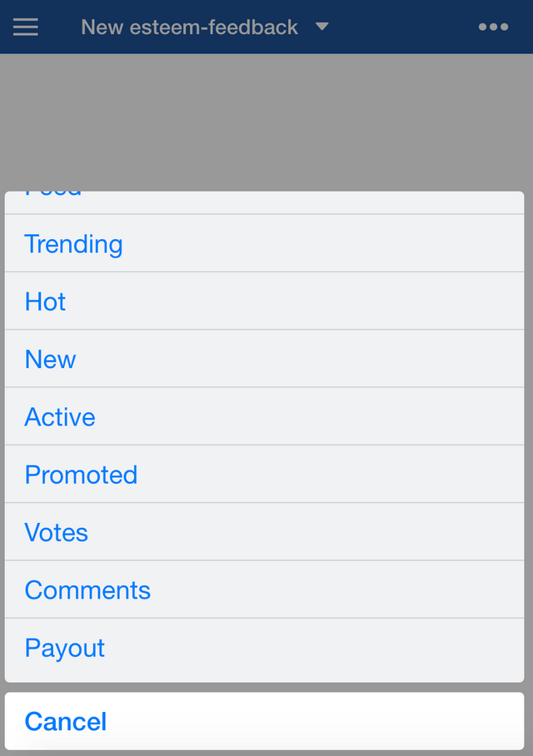533x756 pixels.
Task: Select Payout from the list
Action: point(264,650)
